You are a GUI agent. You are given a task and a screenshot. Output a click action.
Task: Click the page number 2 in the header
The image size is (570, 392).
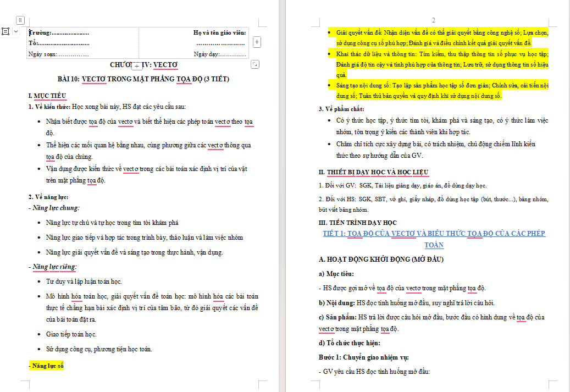(x=433, y=20)
